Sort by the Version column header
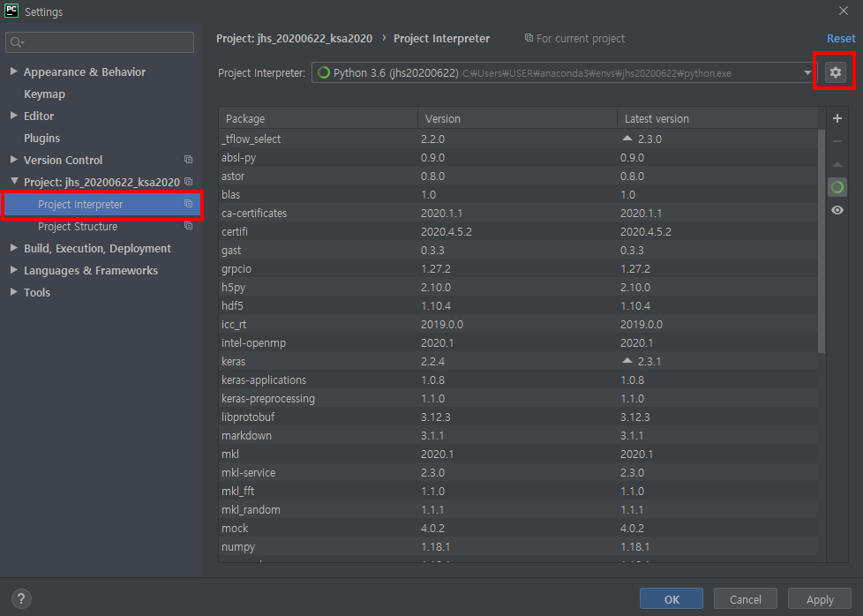The width and height of the screenshot is (863, 616). 517,118
